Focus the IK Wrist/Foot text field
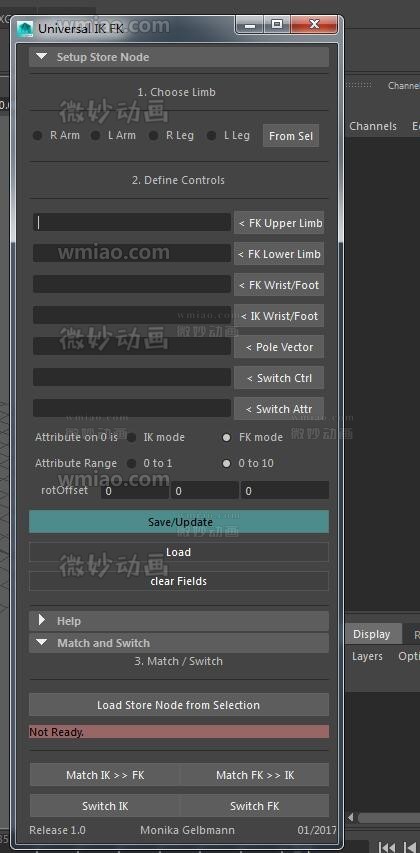 click(x=132, y=316)
